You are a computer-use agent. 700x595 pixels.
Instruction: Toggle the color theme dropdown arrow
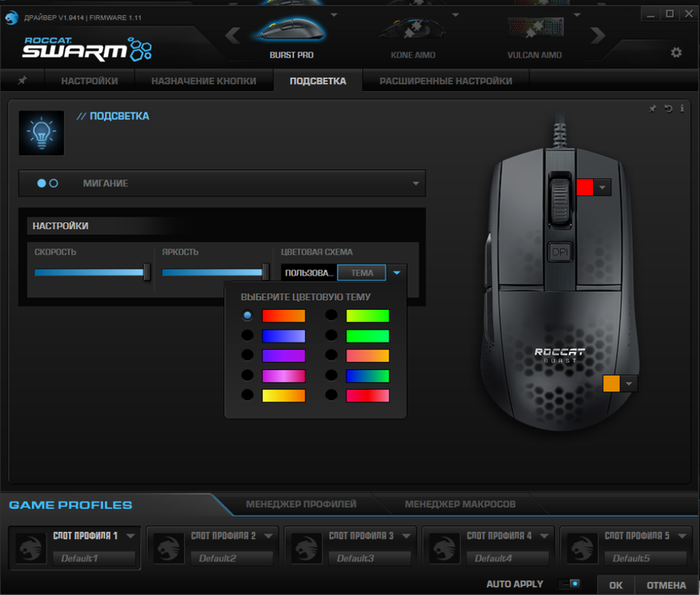click(x=397, y=273)
